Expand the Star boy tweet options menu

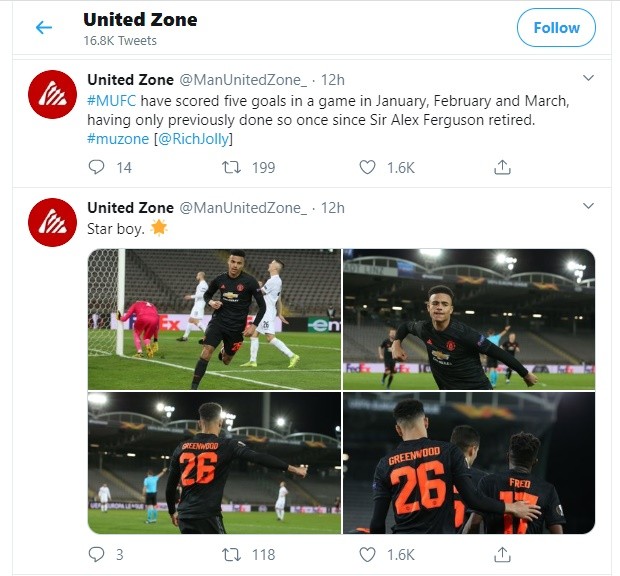(x=588, y=207)
